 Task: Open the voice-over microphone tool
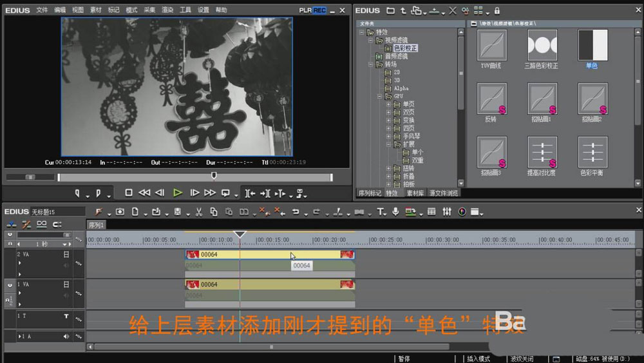[x=395, y=211]
